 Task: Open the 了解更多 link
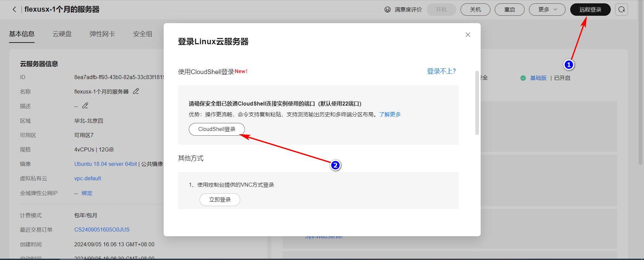tap(390, 114)
